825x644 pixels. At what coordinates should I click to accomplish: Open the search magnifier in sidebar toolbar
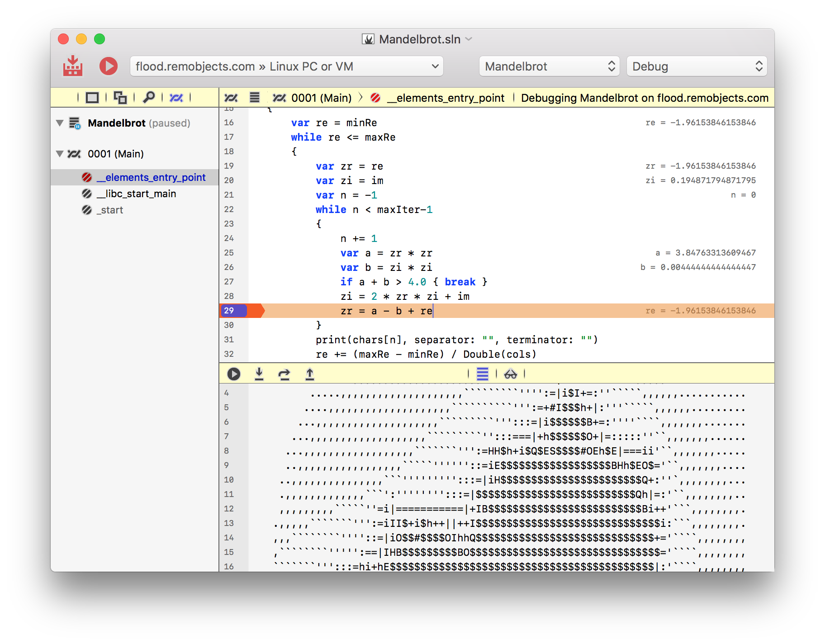click(x=148, y=97)
